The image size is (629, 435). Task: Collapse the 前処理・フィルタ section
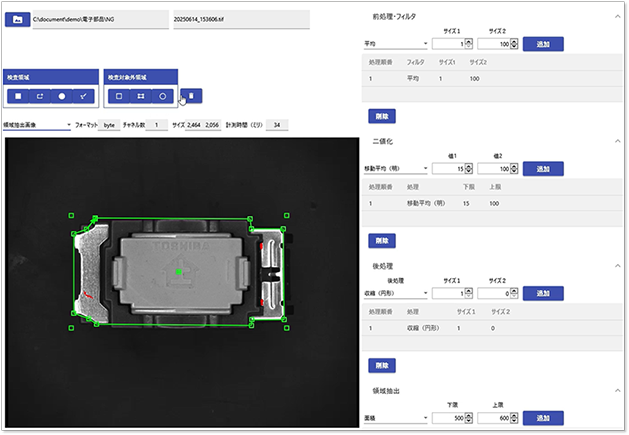point(617,16)
